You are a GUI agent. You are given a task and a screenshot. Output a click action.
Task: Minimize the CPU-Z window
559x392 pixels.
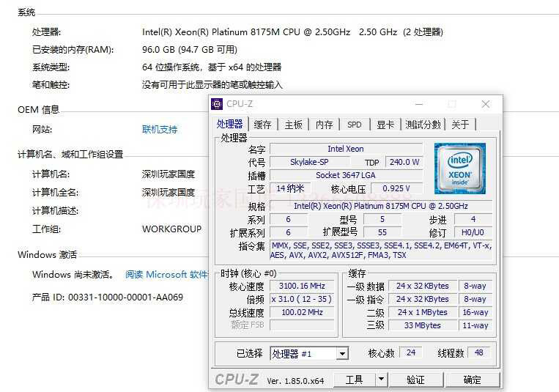click(x=419, y=104)
